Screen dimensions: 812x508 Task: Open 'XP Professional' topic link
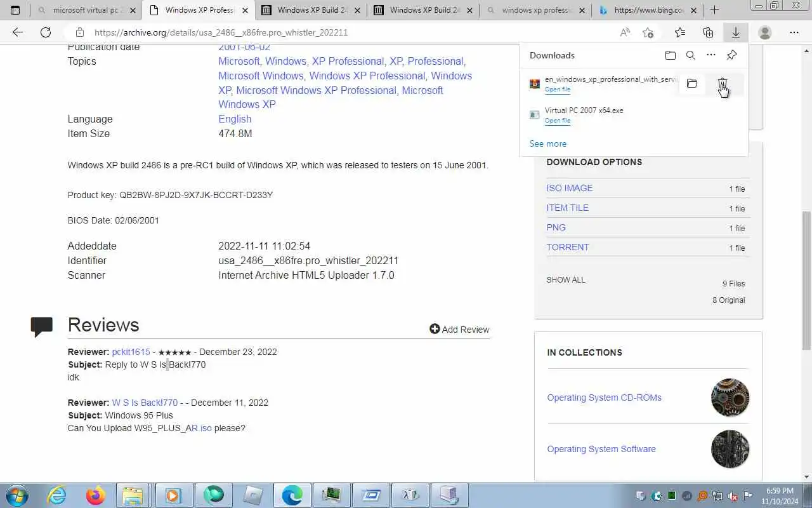point(348,61)
